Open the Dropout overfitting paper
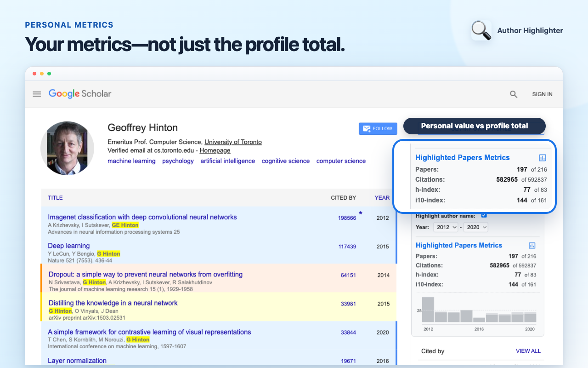This screenshot has height=368, width=588. 146,274
